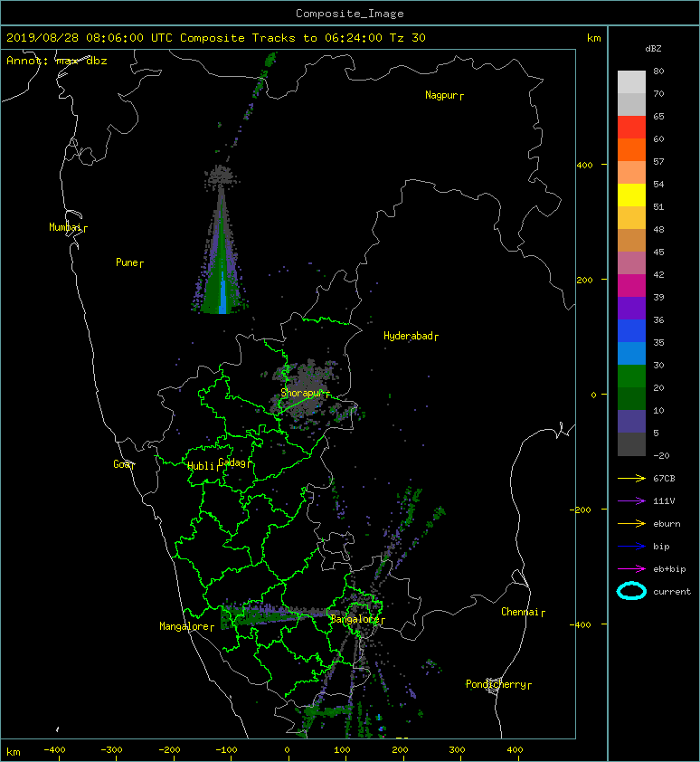Pick the brown 45-48 dBZ swatch

click(x=631, y=241)
